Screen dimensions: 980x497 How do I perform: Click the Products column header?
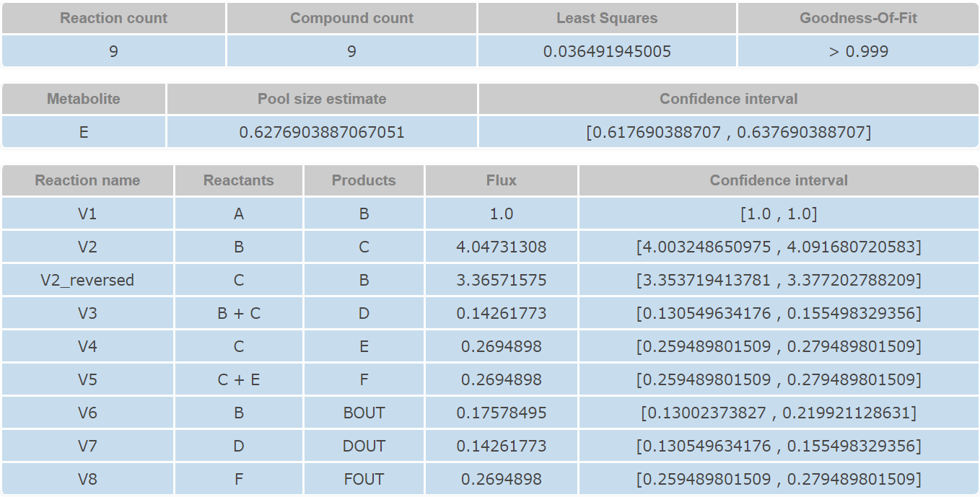364,180
